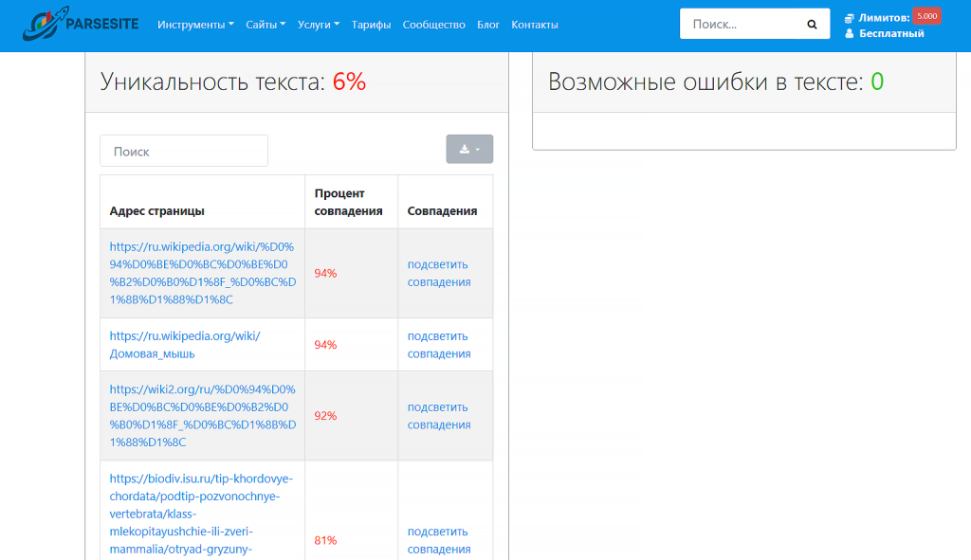The image size is (971, 560).
Task: Focus the table Поиск filter field
Action: click(x=184, y=151)
